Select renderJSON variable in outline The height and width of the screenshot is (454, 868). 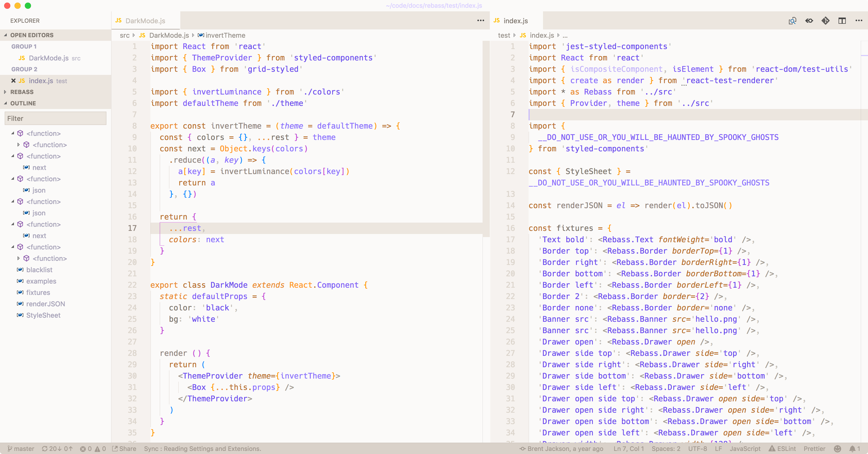[45, 304]
